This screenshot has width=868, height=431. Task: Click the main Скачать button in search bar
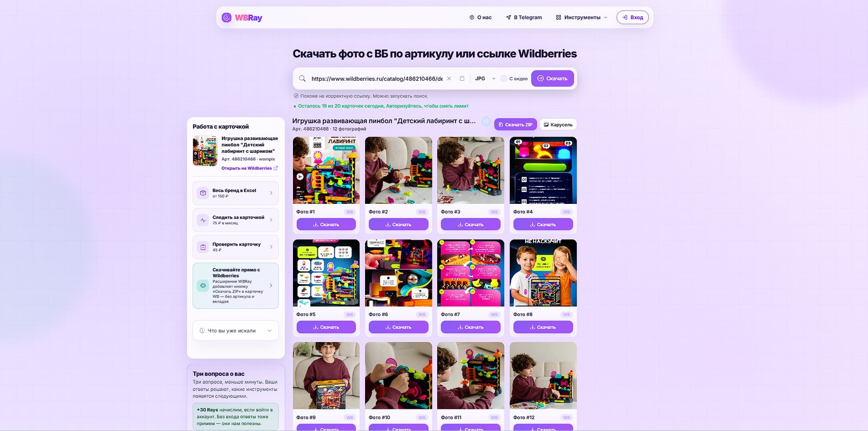point(552,79)
